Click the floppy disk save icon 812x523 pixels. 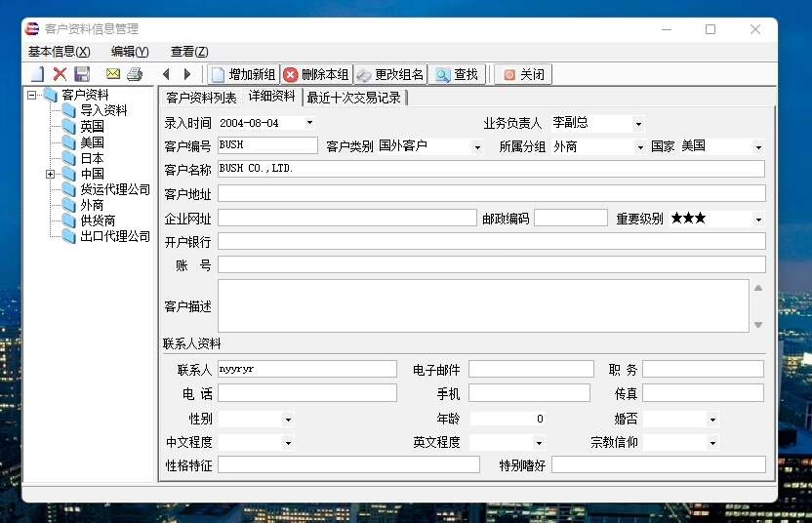82,74
